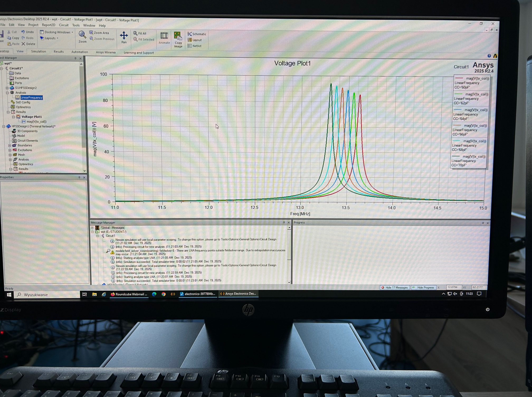
Task: Expand the Boundaries tree node
Action: pyautogui.click(x=10, y=145)
